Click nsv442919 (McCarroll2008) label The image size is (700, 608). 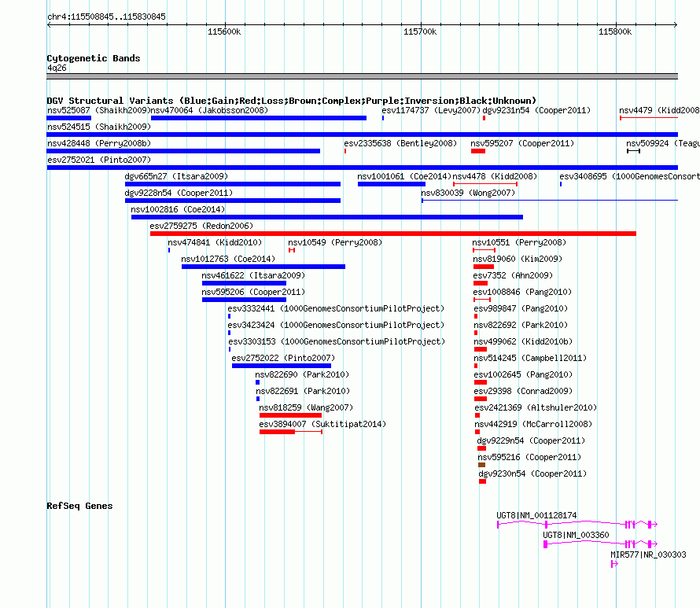533,424
